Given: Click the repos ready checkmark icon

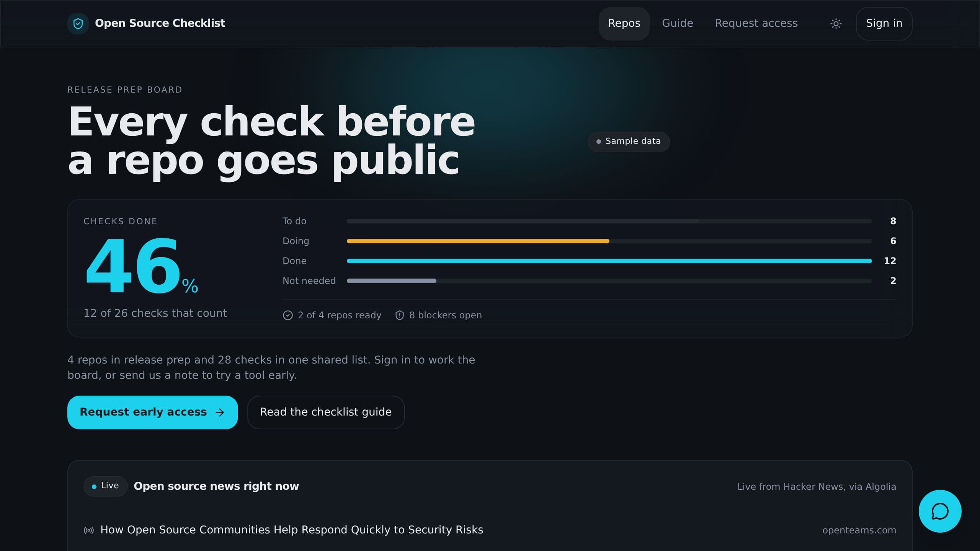Looking at the screenshot, I should tap(288, 315).
